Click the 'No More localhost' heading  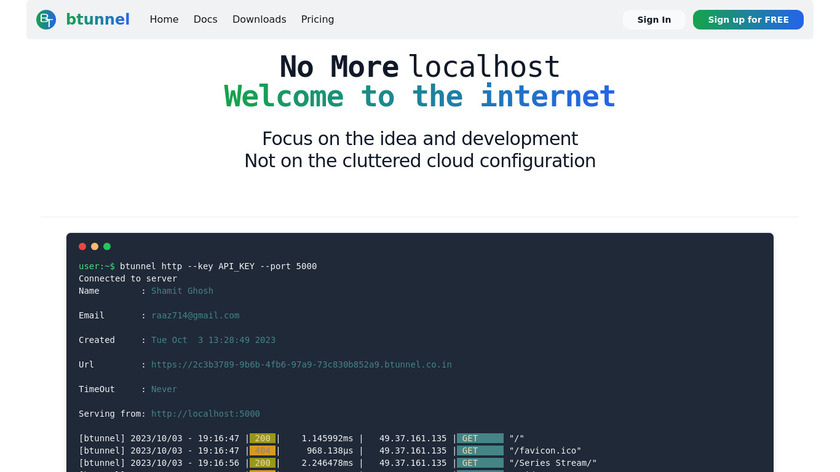point(420,67)
